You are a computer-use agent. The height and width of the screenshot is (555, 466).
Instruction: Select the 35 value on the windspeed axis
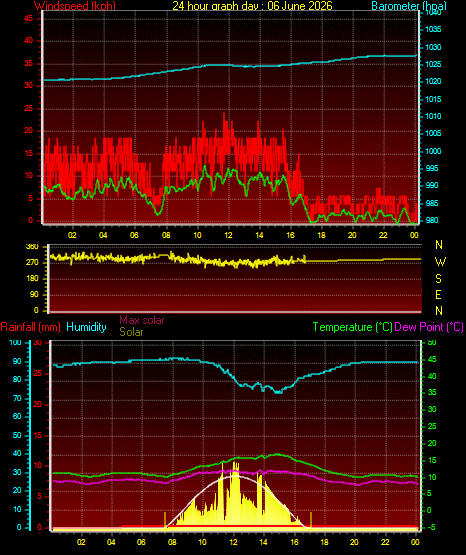coord(28,63)
